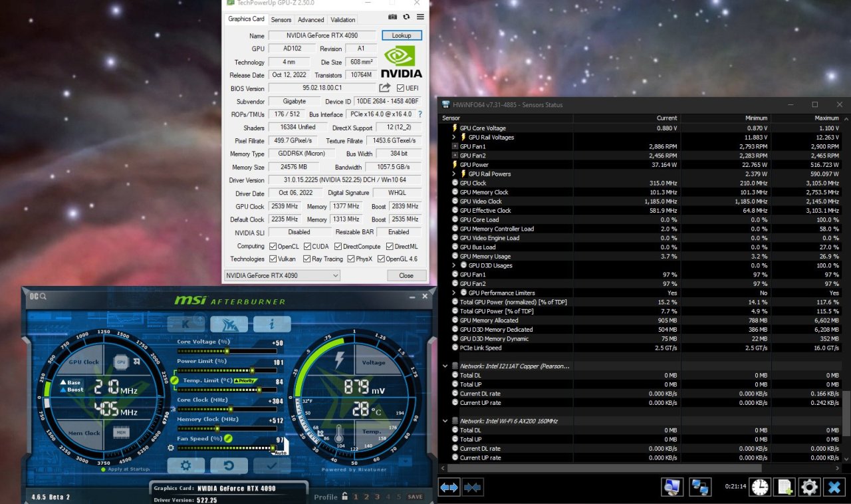The height and width of the screenshot is (504, 851).
Task: Open the Afterburner information 'i' button
Action: click(271, 324)
